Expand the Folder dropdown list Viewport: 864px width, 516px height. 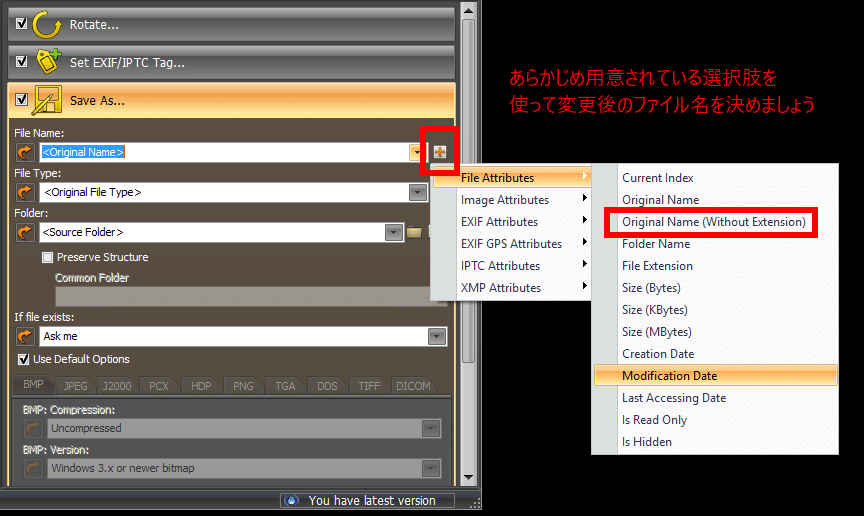click(x=394, y=232)
